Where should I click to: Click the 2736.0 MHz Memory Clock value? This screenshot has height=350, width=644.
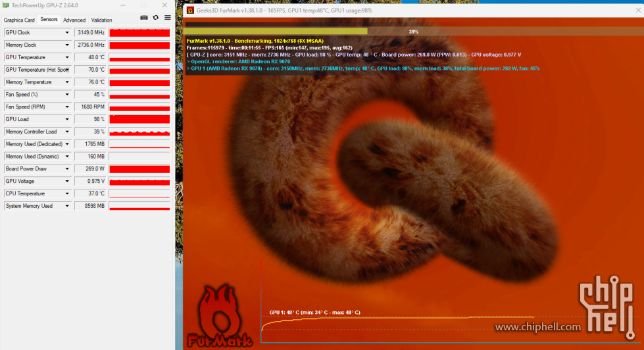click(x=90, y=45)
